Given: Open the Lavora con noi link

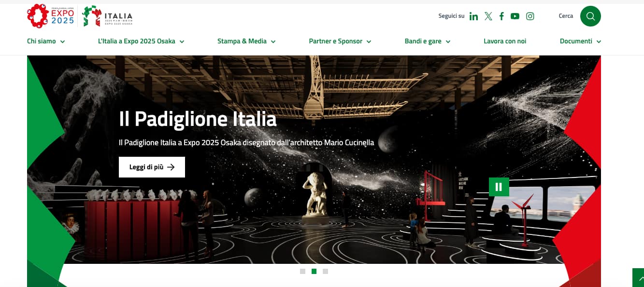Looking at the screenshot, I should [x=505, y=41].
